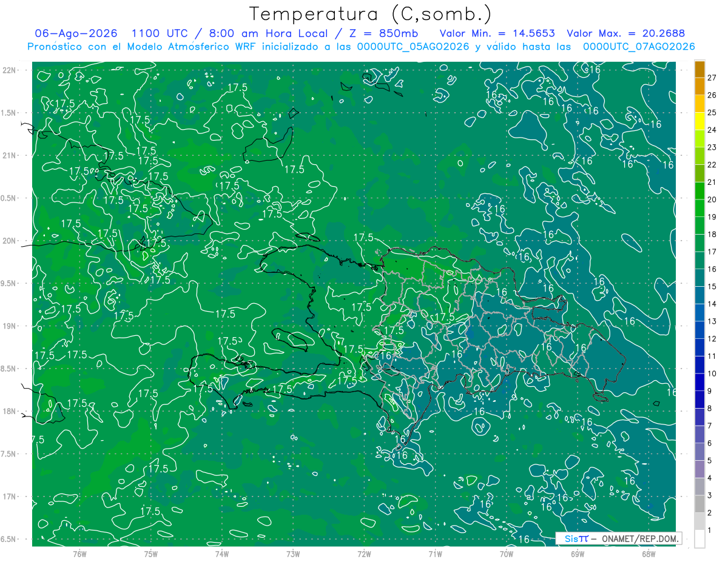
Task: Click the '06-Ago-2026' date text
Action: (x=76, y=33)
